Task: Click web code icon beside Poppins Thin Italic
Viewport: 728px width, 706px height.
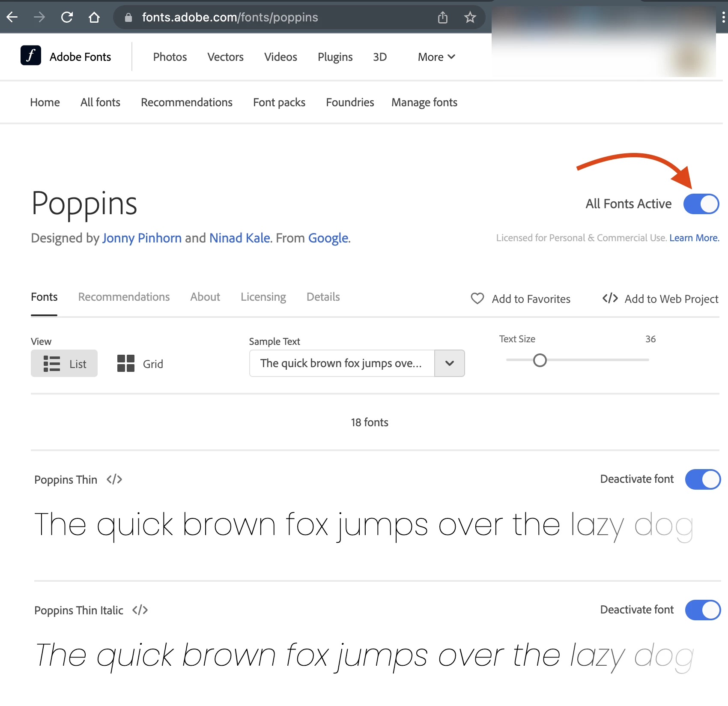Action: pos(140,610)
